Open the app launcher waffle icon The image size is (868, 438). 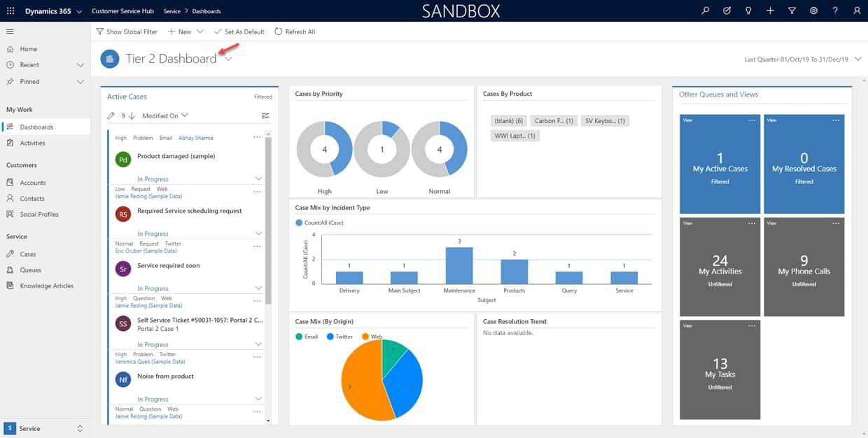(x=10, y=11)
